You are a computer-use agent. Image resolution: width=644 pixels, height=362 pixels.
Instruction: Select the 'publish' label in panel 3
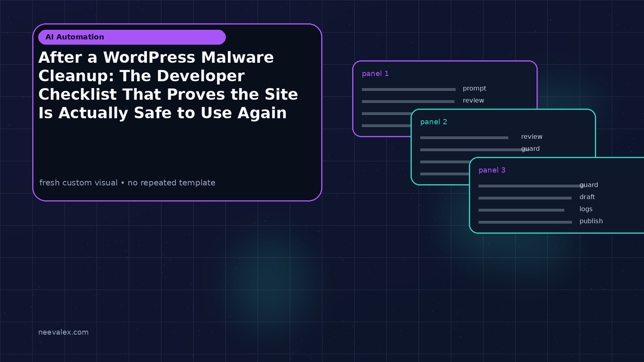pos(591,221)
